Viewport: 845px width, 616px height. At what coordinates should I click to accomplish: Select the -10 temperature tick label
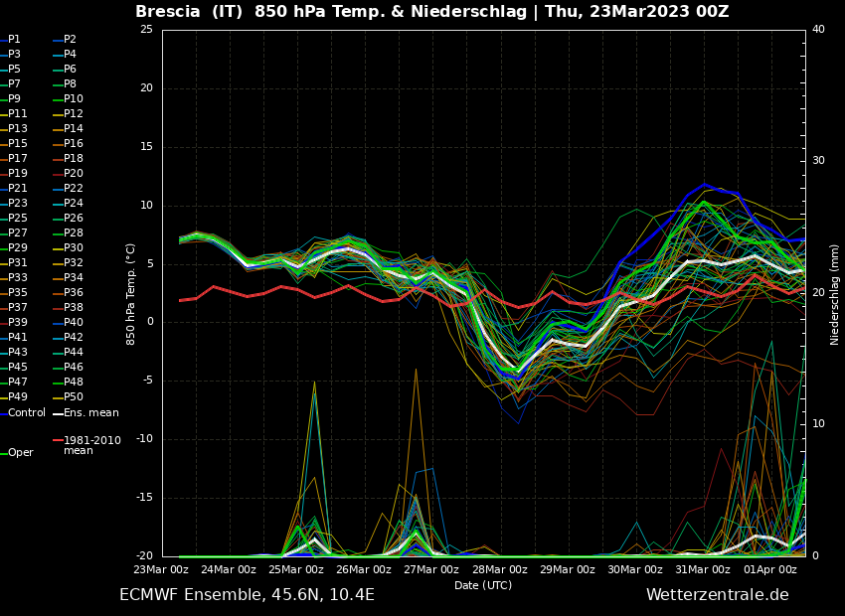point(144,439)
